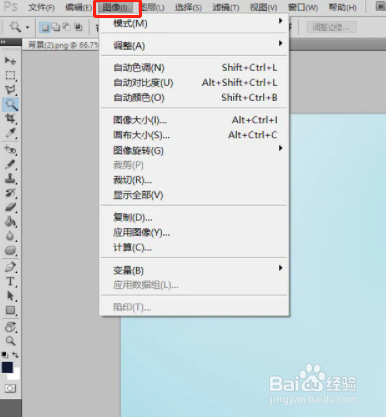The height and width of the screenshot is (417, 386).
Task: Choose 画布大小(S)... Canvas Size
Action: pos(194,135)
